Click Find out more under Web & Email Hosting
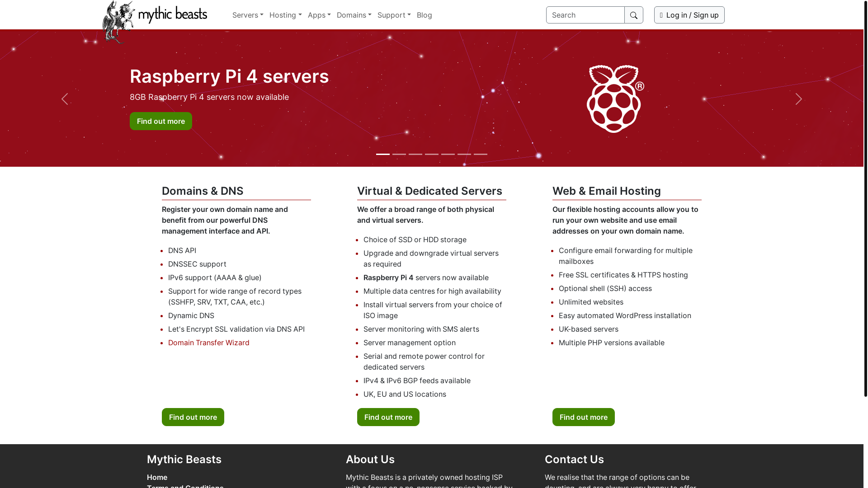 pos(584,417)
